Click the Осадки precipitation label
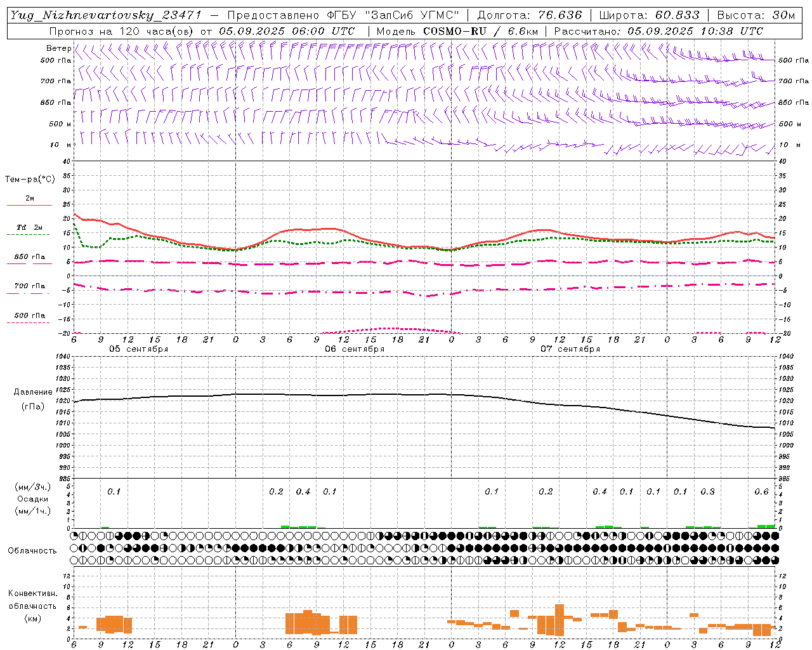This screenshot has height=650, width=812. [33, 499]
